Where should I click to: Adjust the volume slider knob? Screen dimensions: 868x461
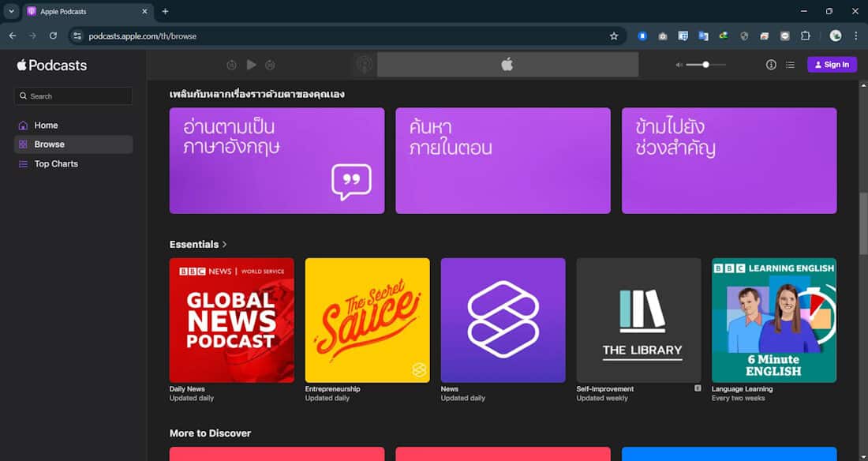(705, 65)
